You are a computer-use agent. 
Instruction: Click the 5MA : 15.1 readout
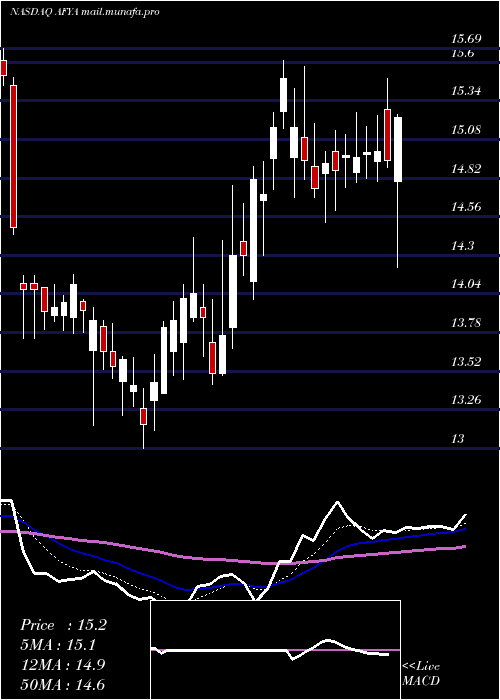(58, 645)
